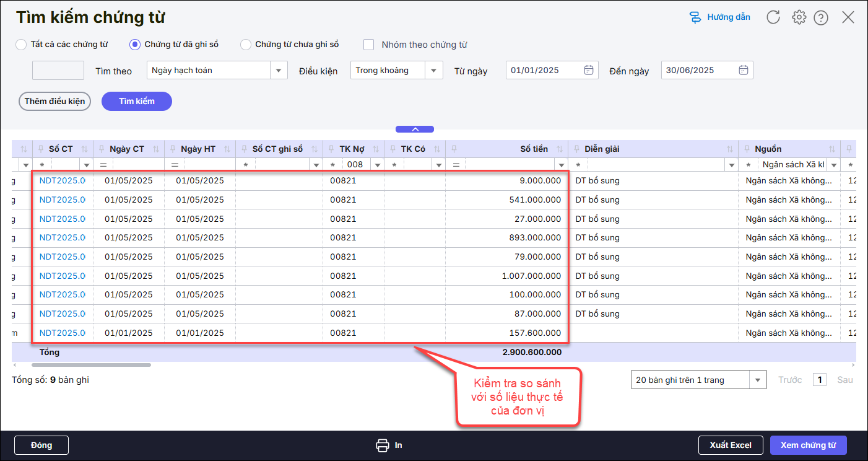This screenshot has width=868, height=461.
Task: Select Chứng từ chưa ghi sổ radio
Action: click(246, 45)
